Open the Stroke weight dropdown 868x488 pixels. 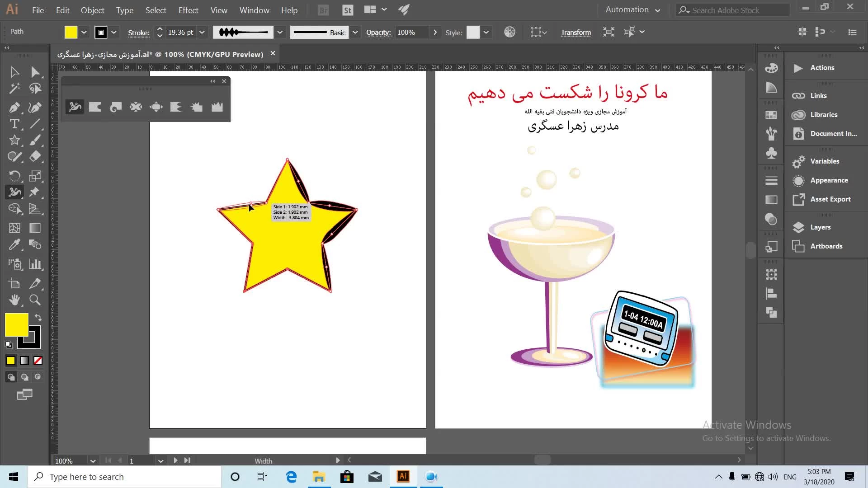[x=202, y=32]
